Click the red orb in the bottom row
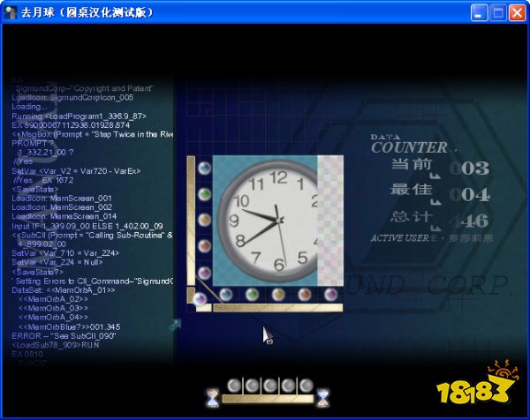This screenshot has width=530, height=420. (305, 294)
